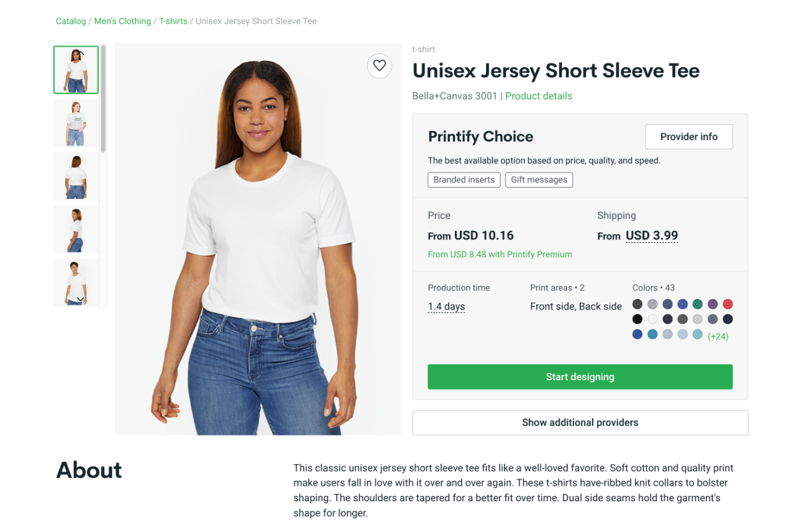Screen dimensions: 808x532
Task: Select the red color swatch
Action: click(x=728, y=304)
